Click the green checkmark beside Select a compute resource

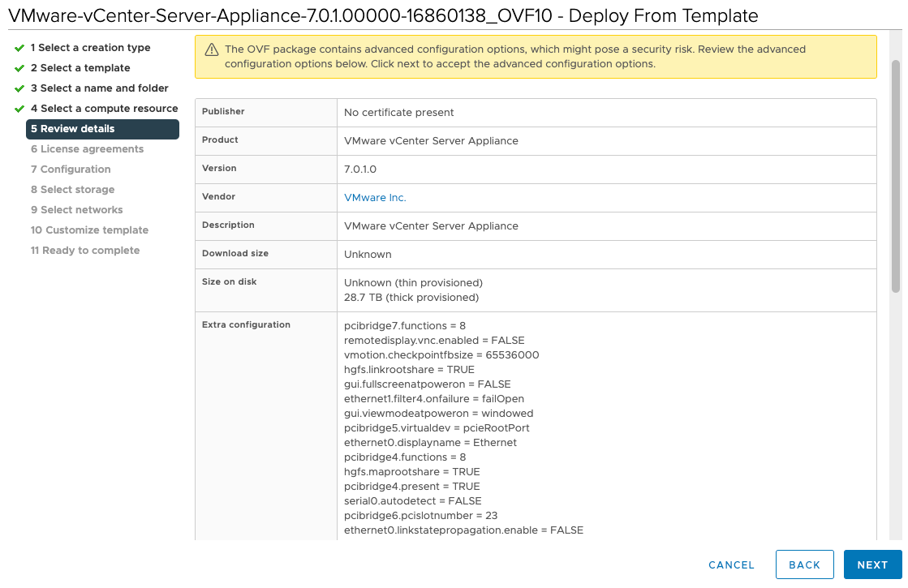tap(19, 109)
